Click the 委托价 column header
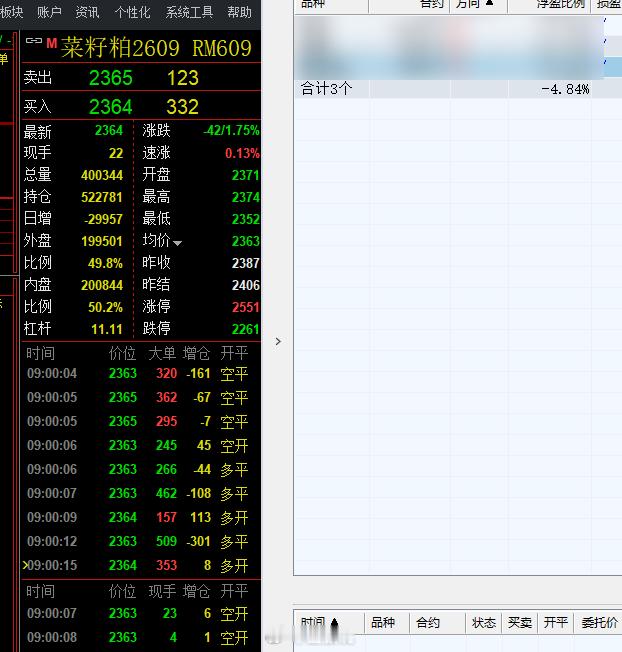The height and width of the screenshot is (652, 622). (x=599, y=622)
